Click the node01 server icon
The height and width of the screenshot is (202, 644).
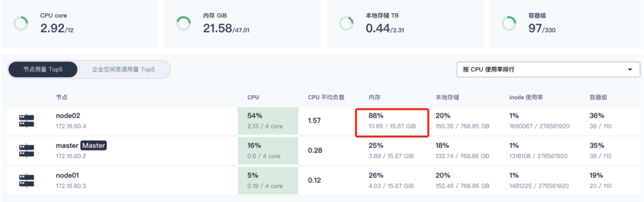pyautogui.click(x=27, y=180)
